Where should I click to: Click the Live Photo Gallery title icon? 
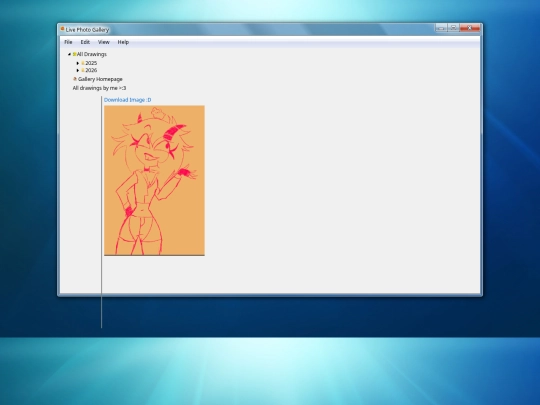62,29
